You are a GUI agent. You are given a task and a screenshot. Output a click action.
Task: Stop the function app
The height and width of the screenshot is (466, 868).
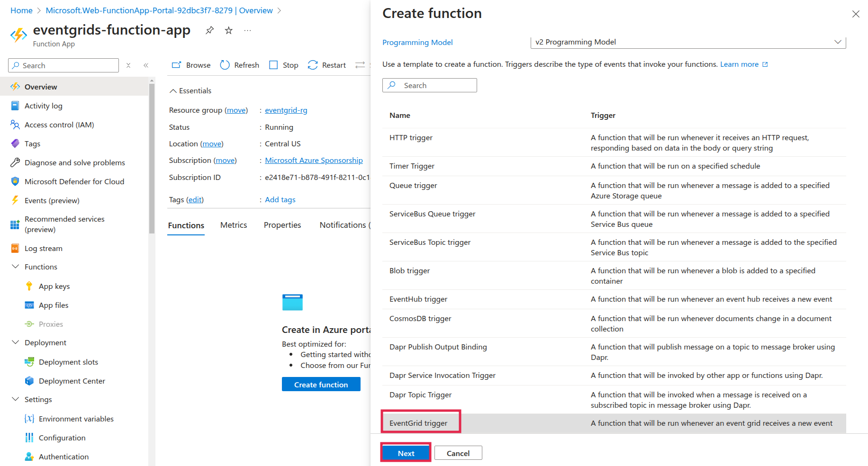(283, 65)
